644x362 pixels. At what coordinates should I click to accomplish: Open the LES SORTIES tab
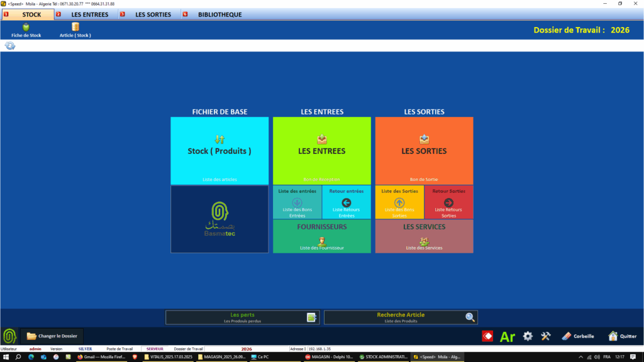click(x=152, y=14)
